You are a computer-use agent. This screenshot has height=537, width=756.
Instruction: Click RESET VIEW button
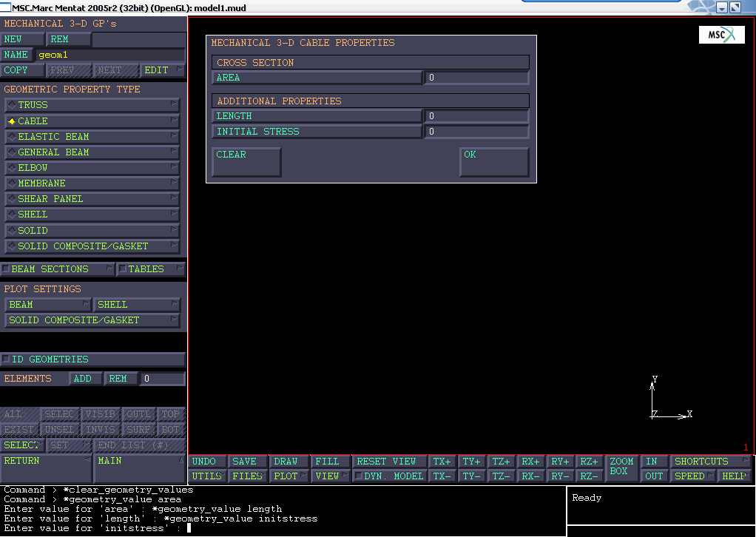tap(390, 462)
